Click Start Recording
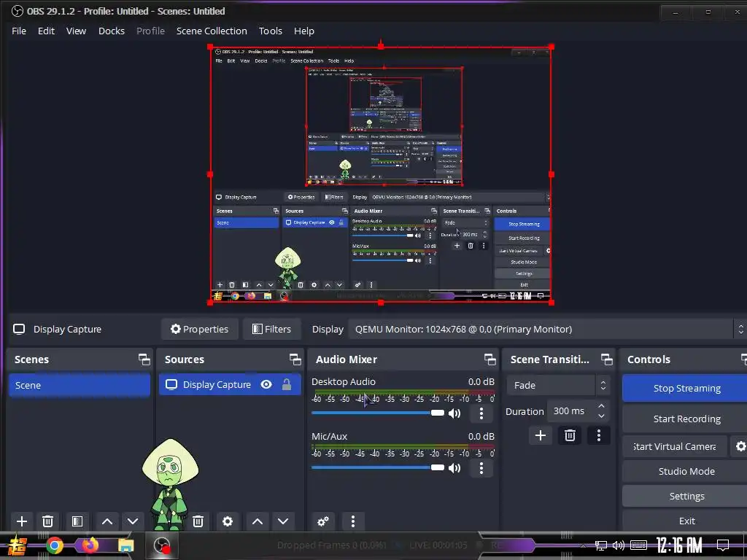This screenshot has width=747, height=560. tap(686, 419)
